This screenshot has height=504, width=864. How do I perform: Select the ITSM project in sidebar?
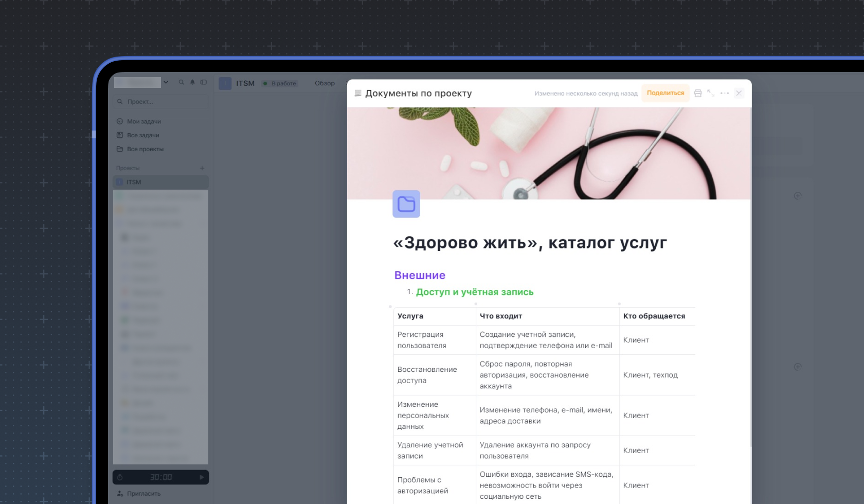161,182
